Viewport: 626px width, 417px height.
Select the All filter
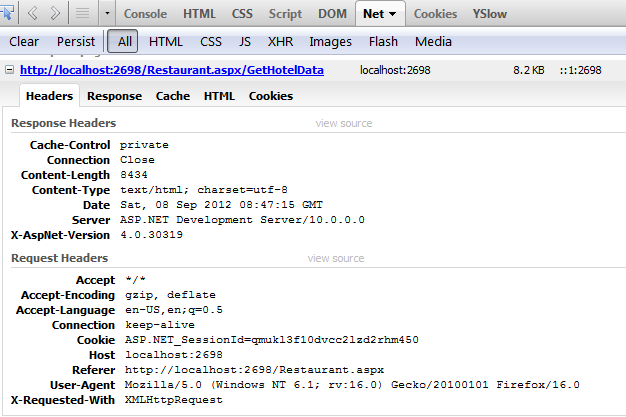[124, 41]
